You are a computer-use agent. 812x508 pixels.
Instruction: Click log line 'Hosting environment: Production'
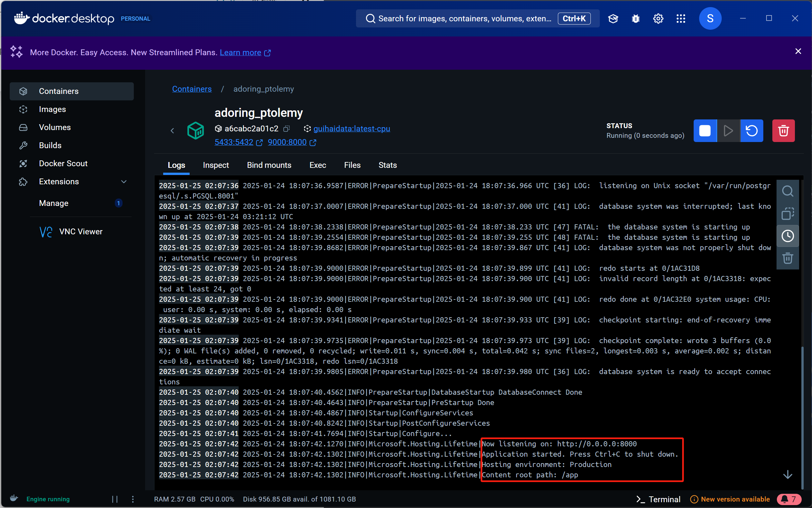point(547,465)
